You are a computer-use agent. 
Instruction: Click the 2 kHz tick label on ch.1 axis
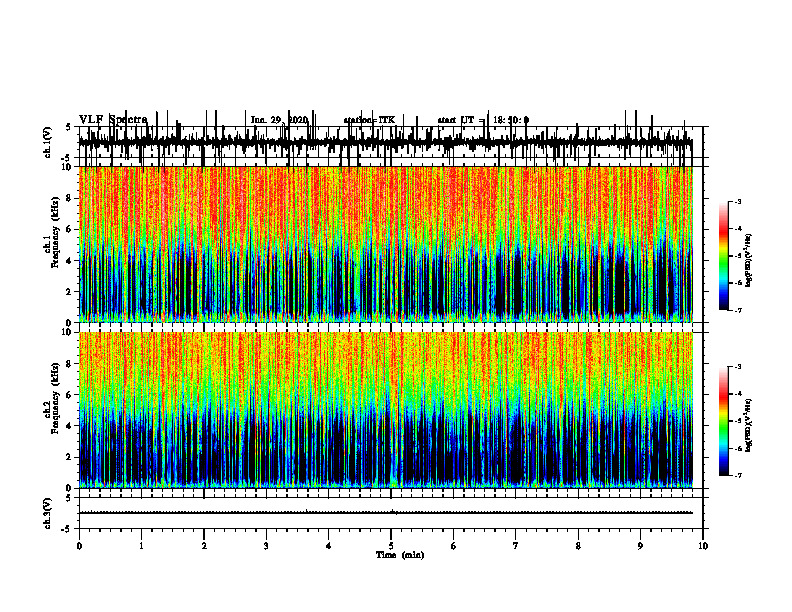[70, 292]
